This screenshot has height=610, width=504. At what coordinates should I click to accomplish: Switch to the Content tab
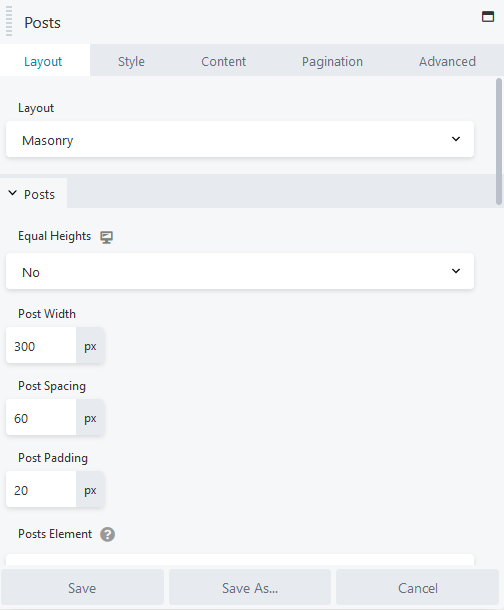click(224, 61)
